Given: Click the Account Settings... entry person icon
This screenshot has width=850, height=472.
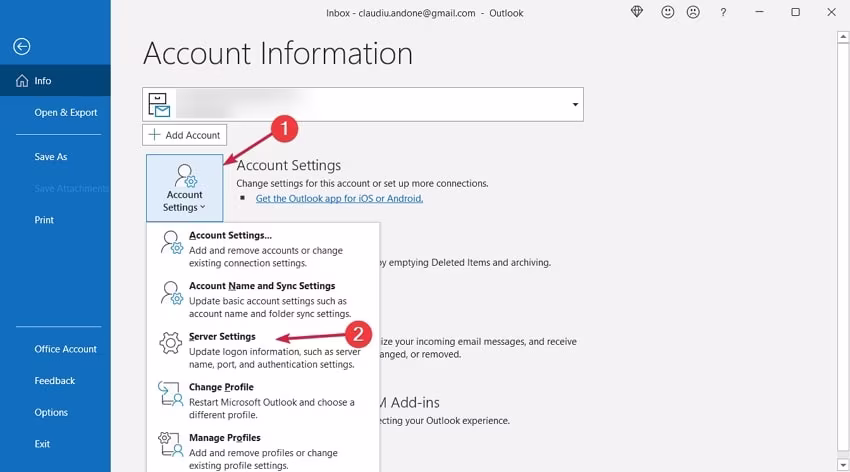Looking at the screenshot, I should click(x=171, y=242).
